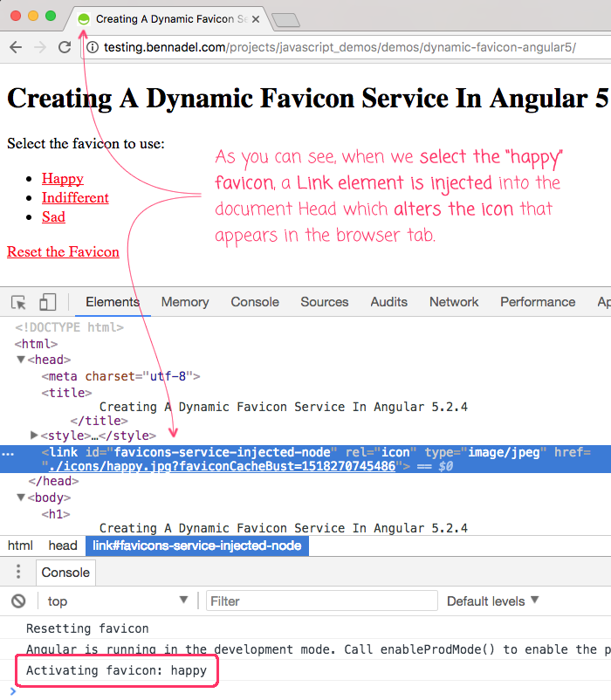Toggle the device toolbar icon
This screenshot has height=700, width=611.
coord(47,302)
